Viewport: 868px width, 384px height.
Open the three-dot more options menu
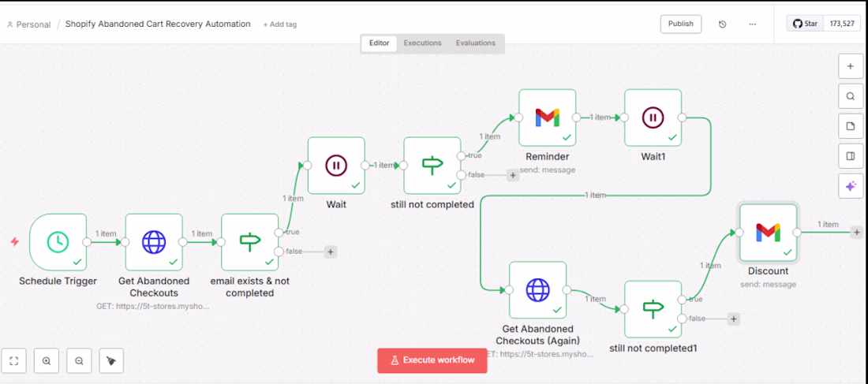pyautogui.click(x=752, y=24)
